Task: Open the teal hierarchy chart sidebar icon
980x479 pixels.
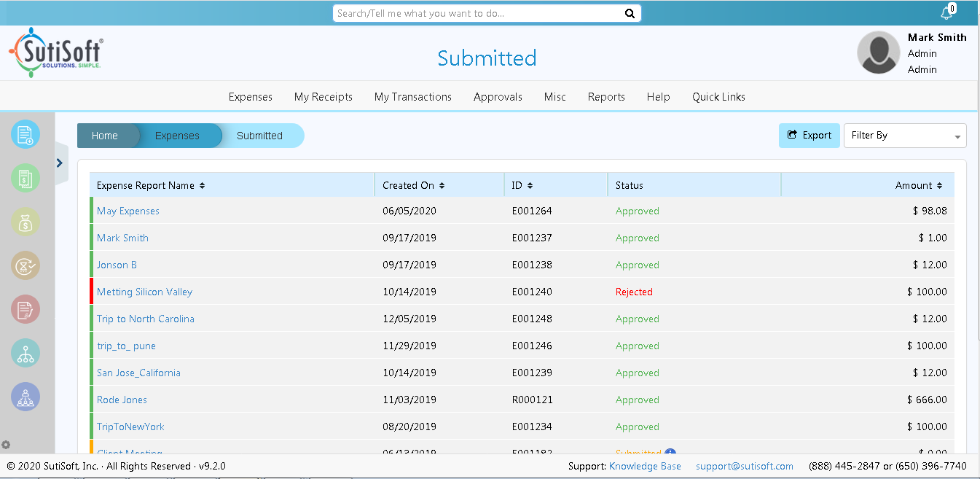Action: click(26, 354)
